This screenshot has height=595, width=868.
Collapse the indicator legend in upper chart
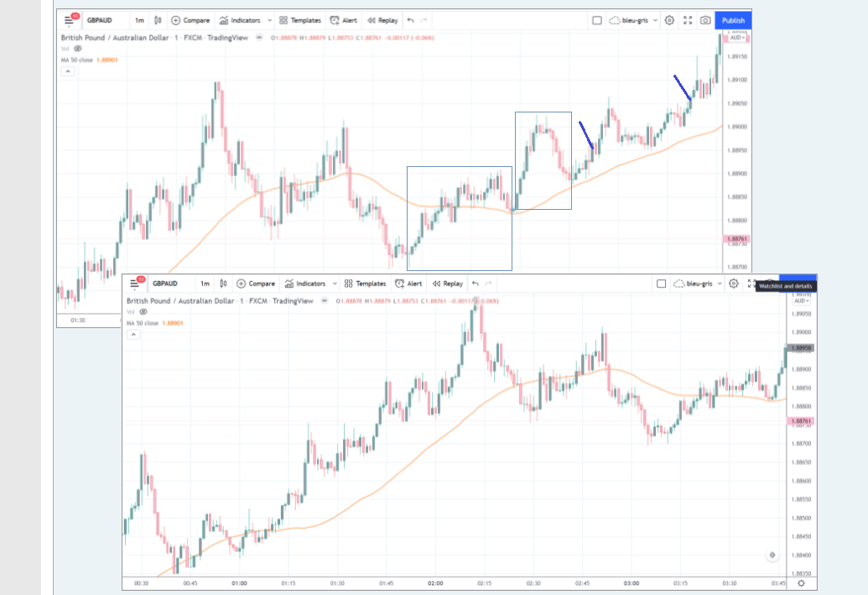68,70
